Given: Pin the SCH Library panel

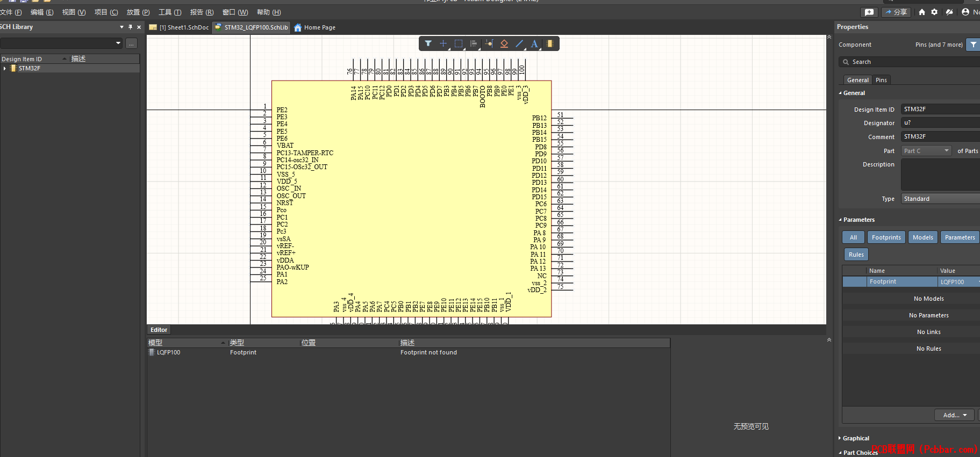Looking at the screenshot, I should [x=130, y=27].
